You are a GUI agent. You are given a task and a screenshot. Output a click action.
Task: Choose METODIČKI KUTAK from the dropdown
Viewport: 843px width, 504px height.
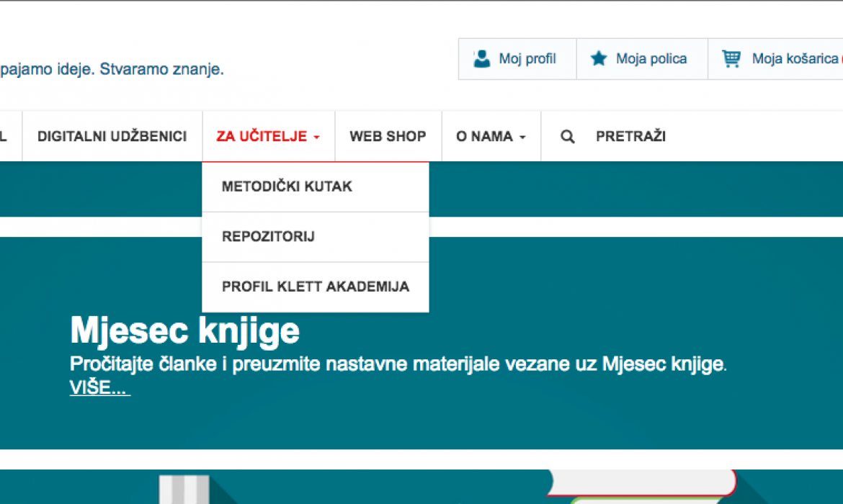[287, 186]
